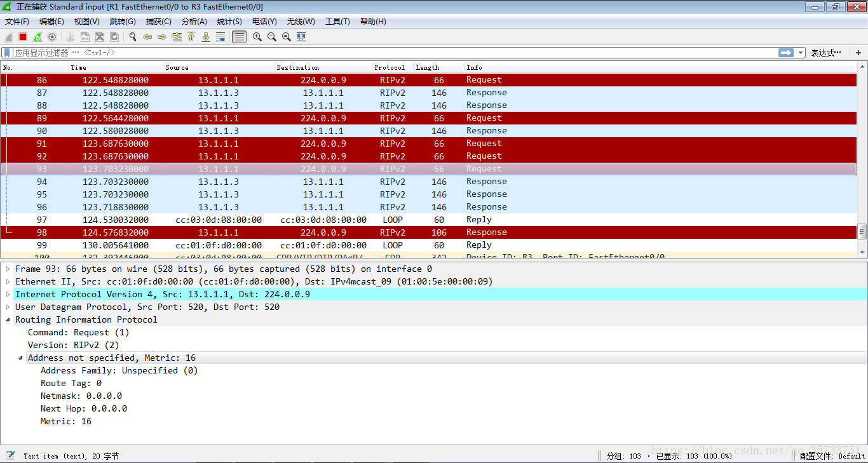Click the open capture file icon
The image size is (868, 463).
(x=71, y=37)
